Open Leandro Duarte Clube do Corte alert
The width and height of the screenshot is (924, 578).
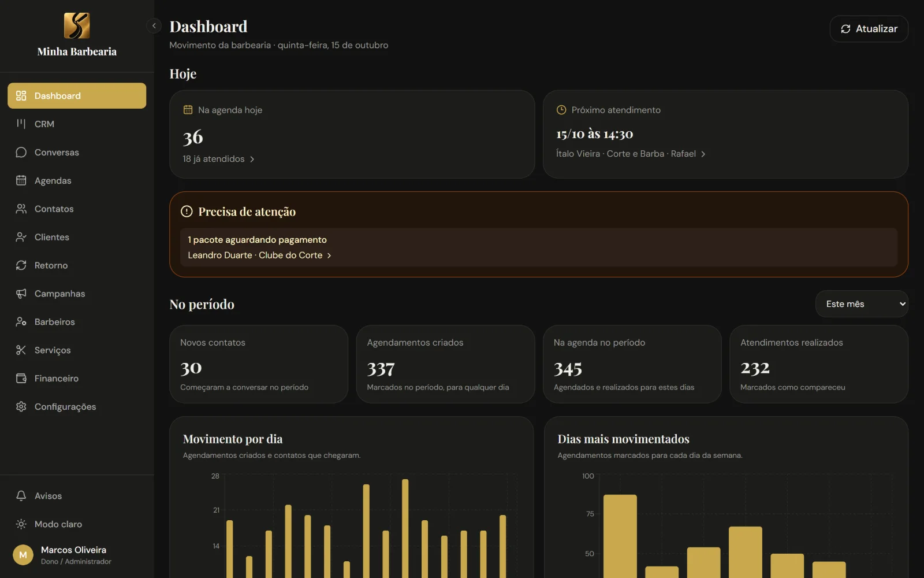coord(259,255)
